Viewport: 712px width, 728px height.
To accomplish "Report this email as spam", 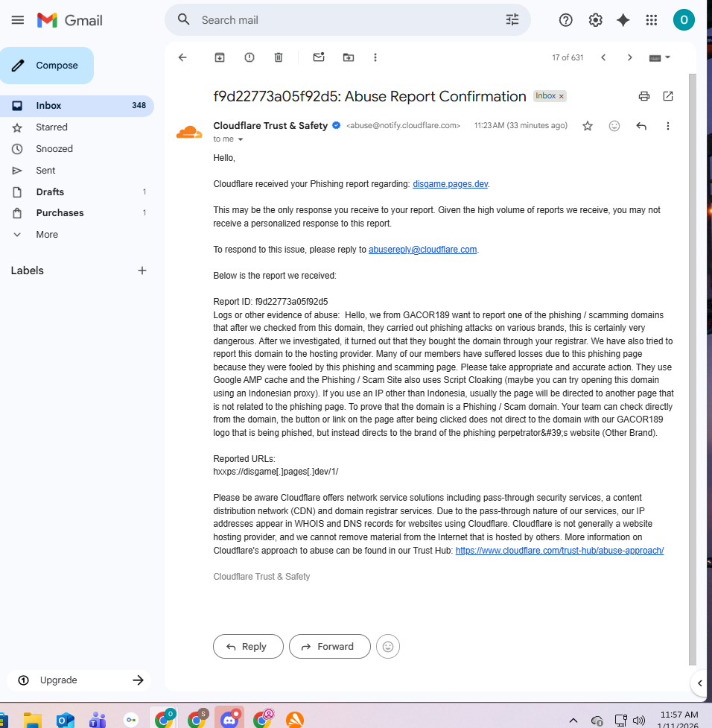I will (249, 57).
